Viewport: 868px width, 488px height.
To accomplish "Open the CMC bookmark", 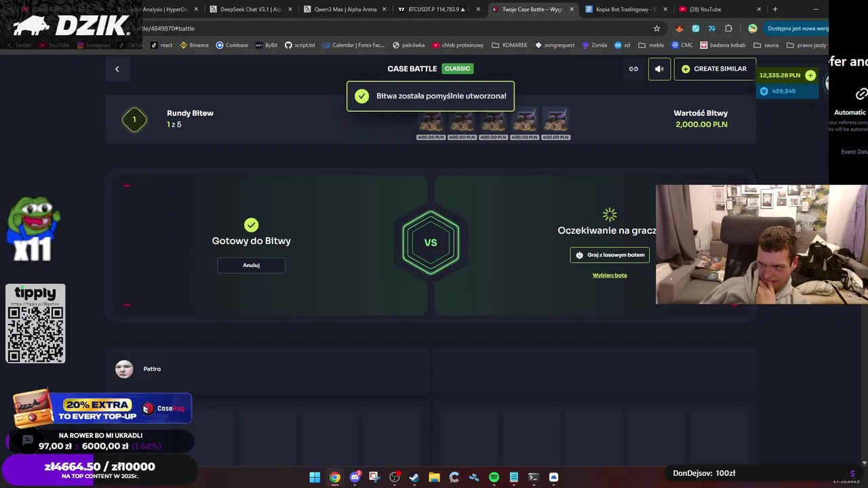I will 682,45.
